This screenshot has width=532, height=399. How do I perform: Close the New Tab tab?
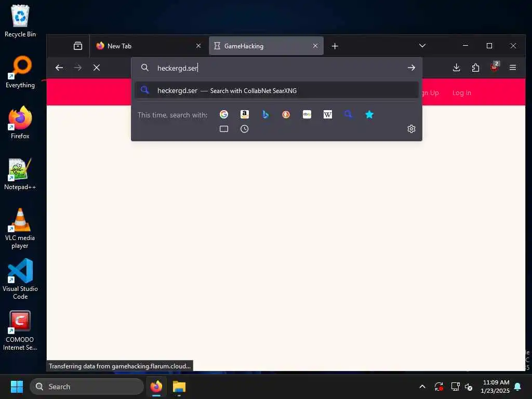pyautogui.click(x=198, y=46)
